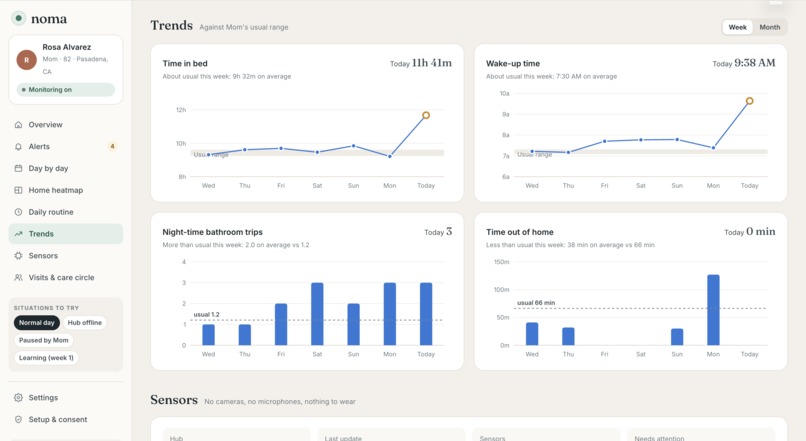Click the Trends line-chart icon
The image size is (806, 441).
coord(19,234)
